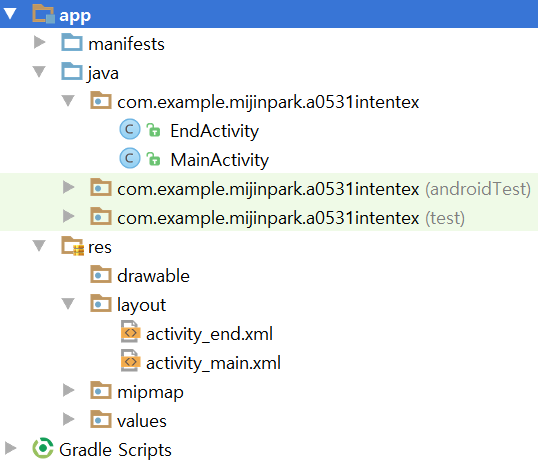This screenshot has width=538, height=471.
Task: Click the androidTest package folder icon
Action: [x=101, y=187]
